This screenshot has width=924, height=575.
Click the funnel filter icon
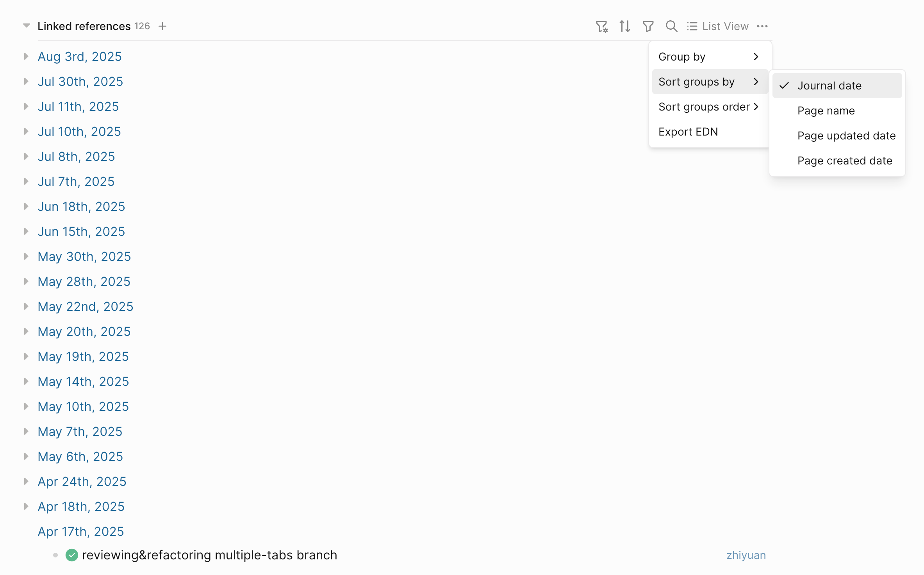tap(648, 26)
